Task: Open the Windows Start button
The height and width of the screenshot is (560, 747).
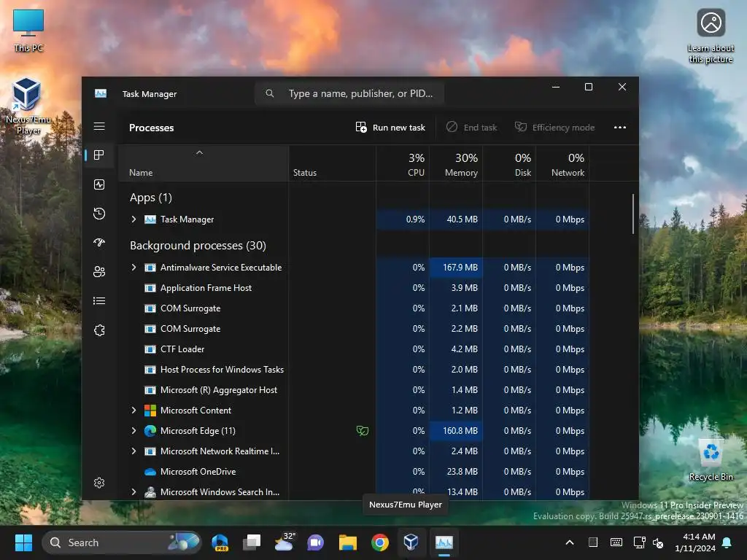Action: (x=23, y=542)
